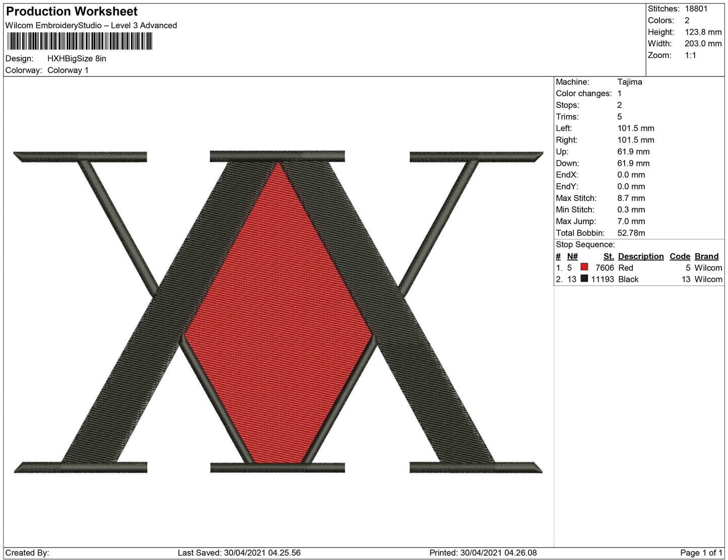Click the 'N#' column header

[572, 256]
